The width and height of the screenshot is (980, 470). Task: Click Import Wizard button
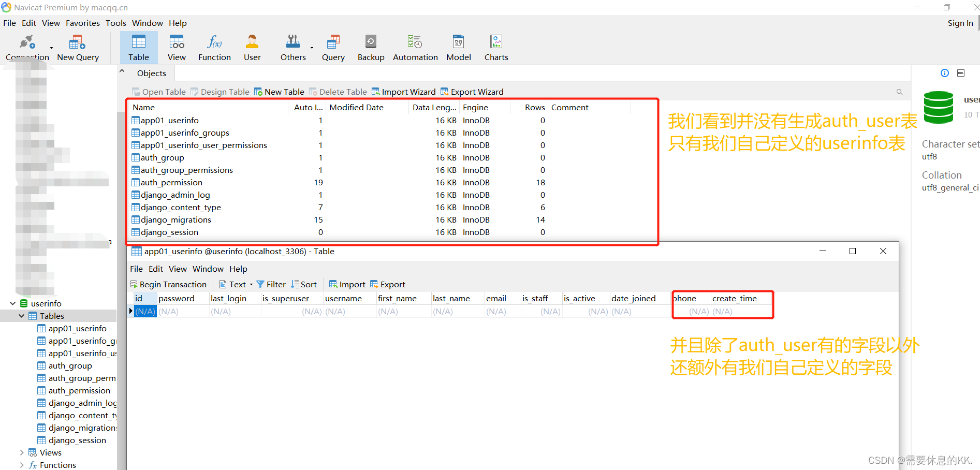(x=404, y=92)
